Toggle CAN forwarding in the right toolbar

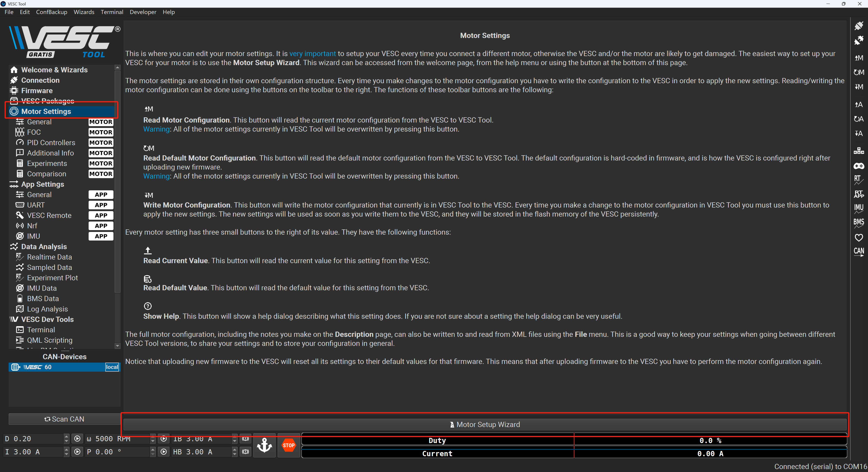[859, 252]
